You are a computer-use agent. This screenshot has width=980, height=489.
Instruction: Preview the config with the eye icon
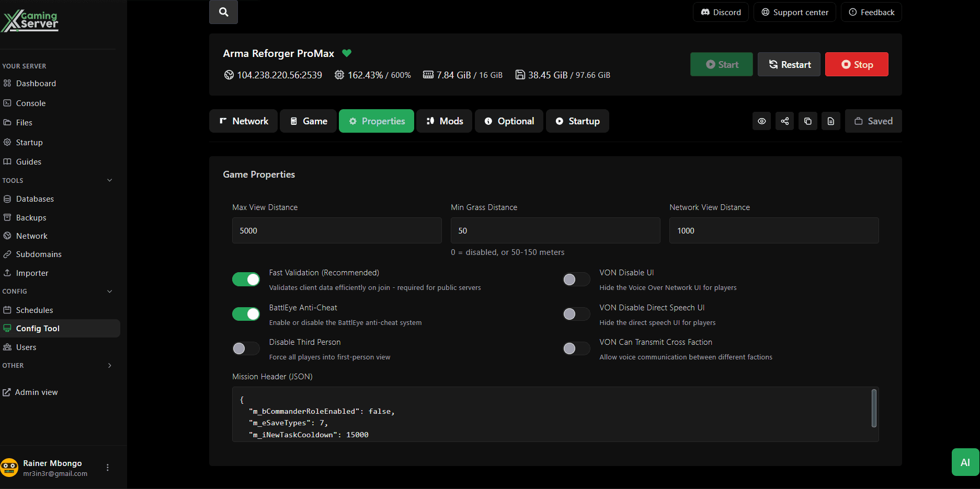tap(761, 121)
